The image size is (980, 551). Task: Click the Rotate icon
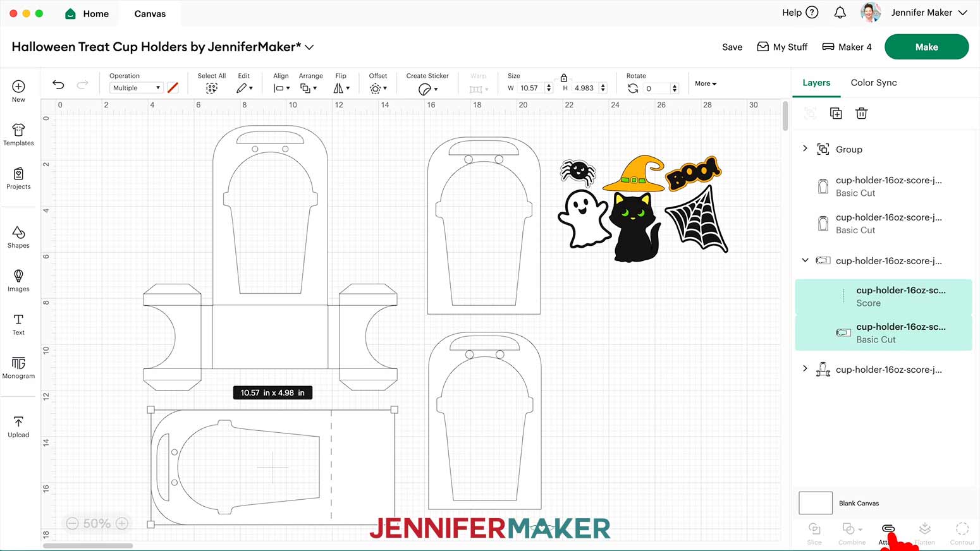point(633,88)
